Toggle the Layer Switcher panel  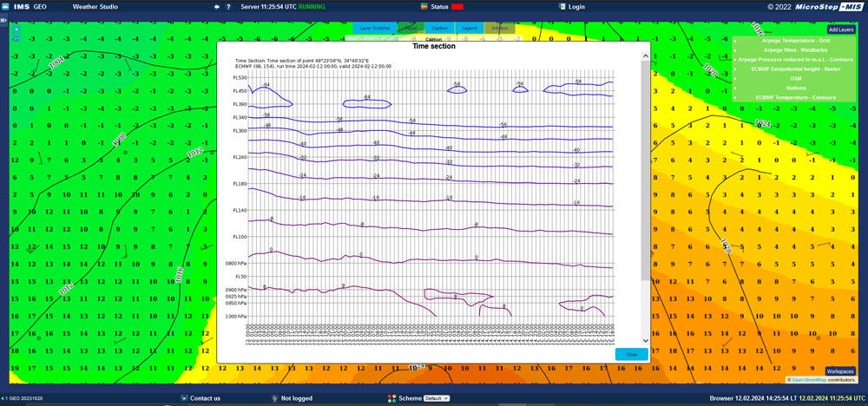point(376,28)
